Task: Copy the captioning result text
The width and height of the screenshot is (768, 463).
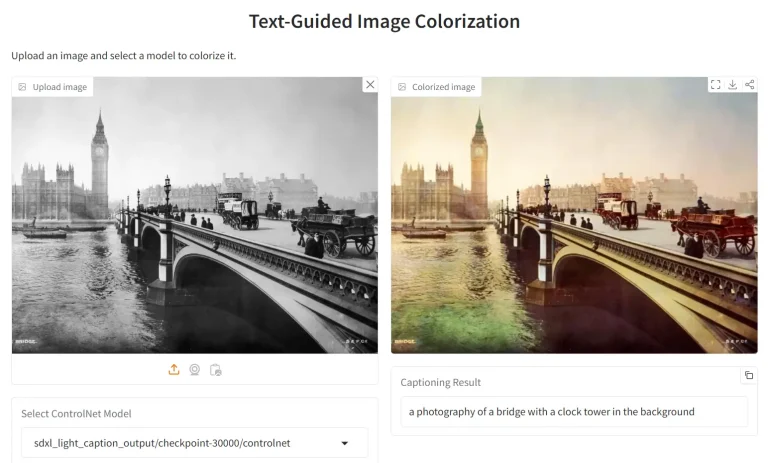Action: (x=749, y=375)
